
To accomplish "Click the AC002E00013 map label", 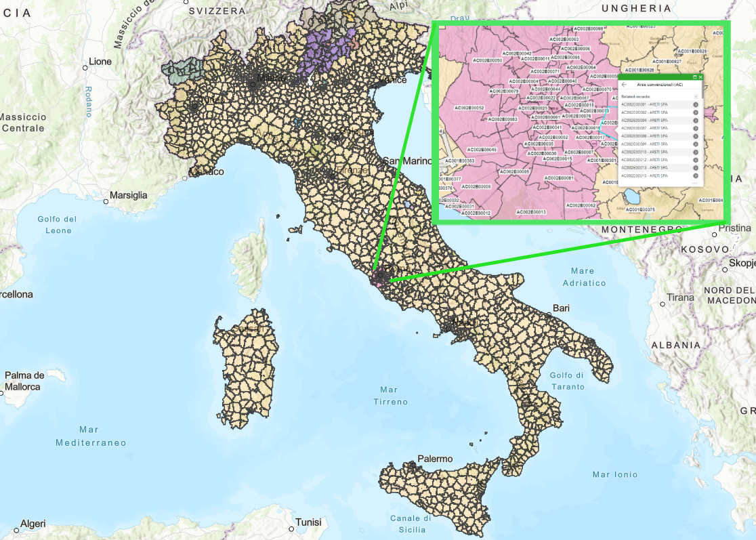I will [x=531, y=212].
